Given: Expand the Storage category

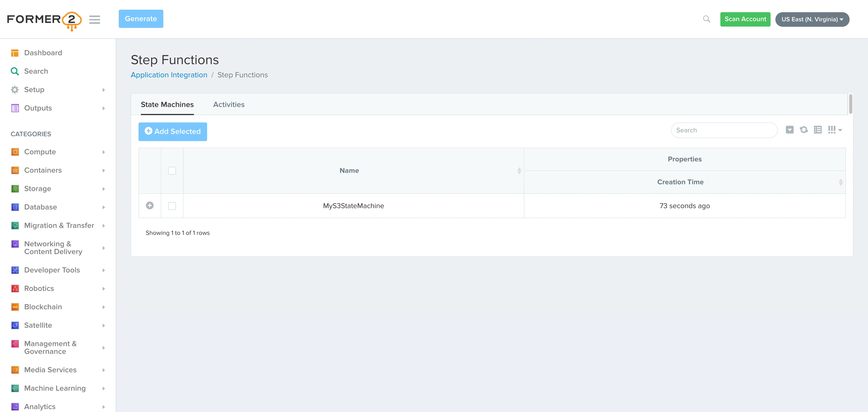Looking at the screenshot, I should click(x=37, y=189).
